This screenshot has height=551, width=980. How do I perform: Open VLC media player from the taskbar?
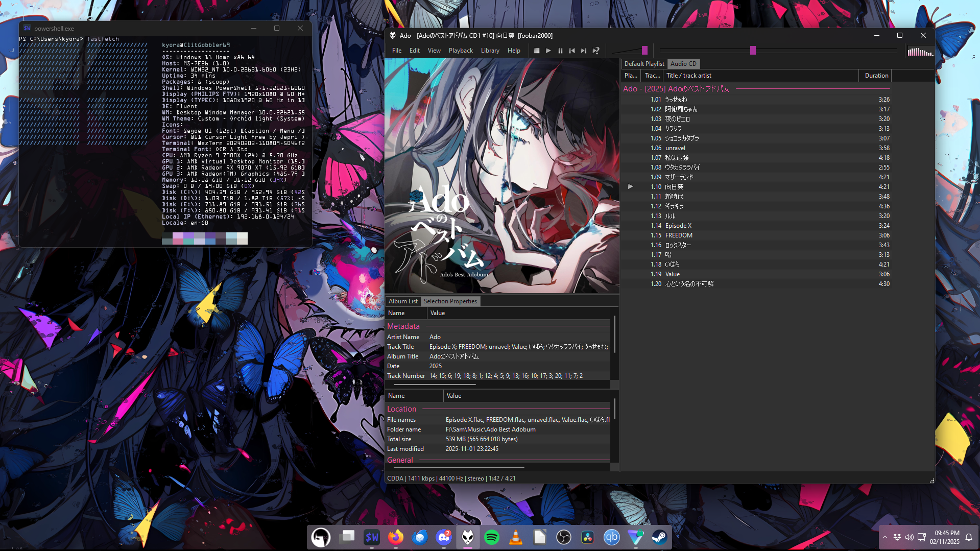click(x=516, y=537)
